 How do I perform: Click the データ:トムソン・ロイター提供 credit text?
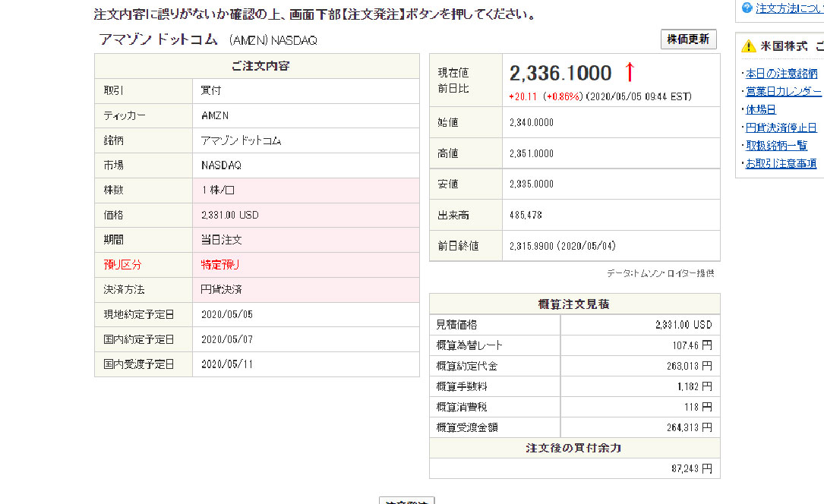661,273
